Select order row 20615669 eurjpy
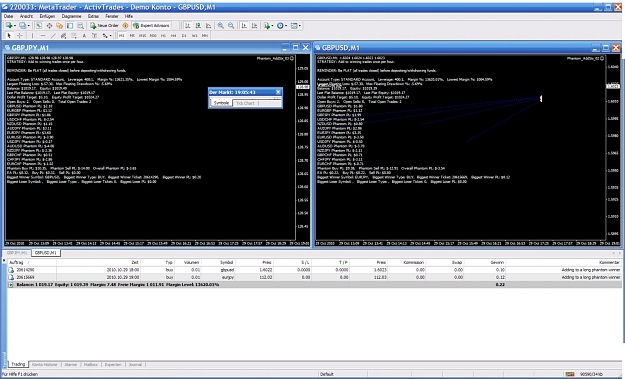 point(314,277)
